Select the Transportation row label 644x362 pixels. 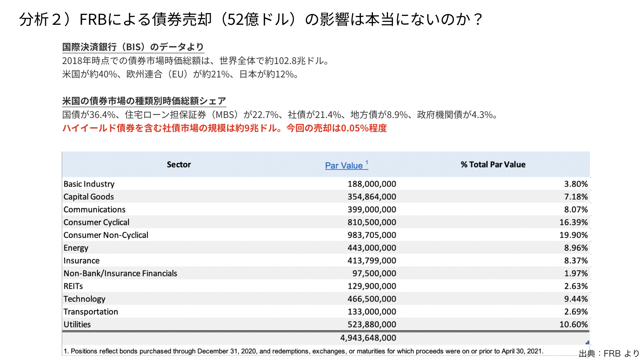point(91,312)
